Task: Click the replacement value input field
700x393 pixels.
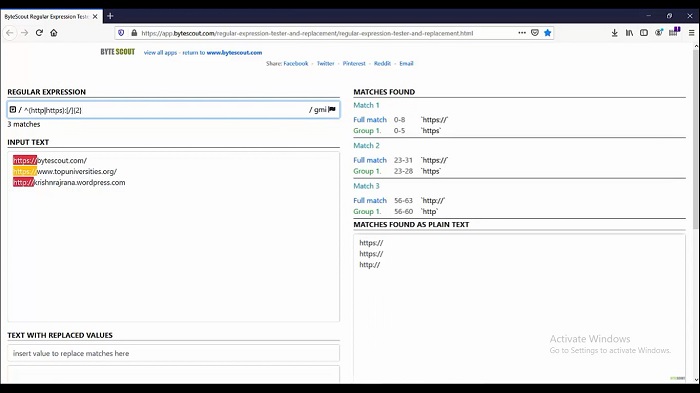Action: click(173, 353)
